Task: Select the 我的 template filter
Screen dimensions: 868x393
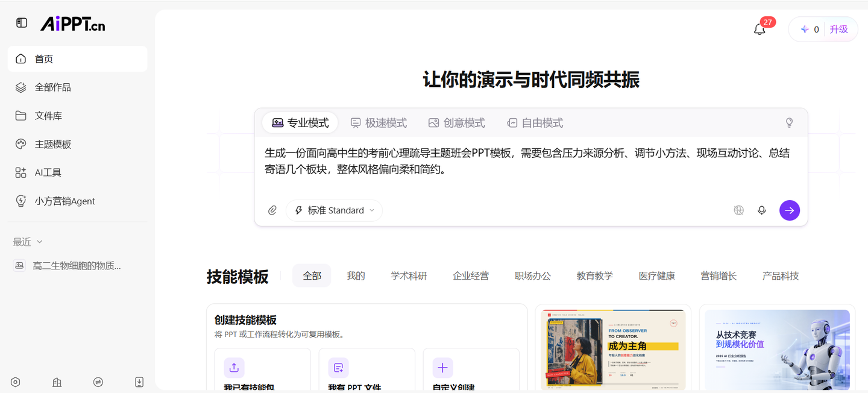Action: pyautogui.click(x=356, y=275)
